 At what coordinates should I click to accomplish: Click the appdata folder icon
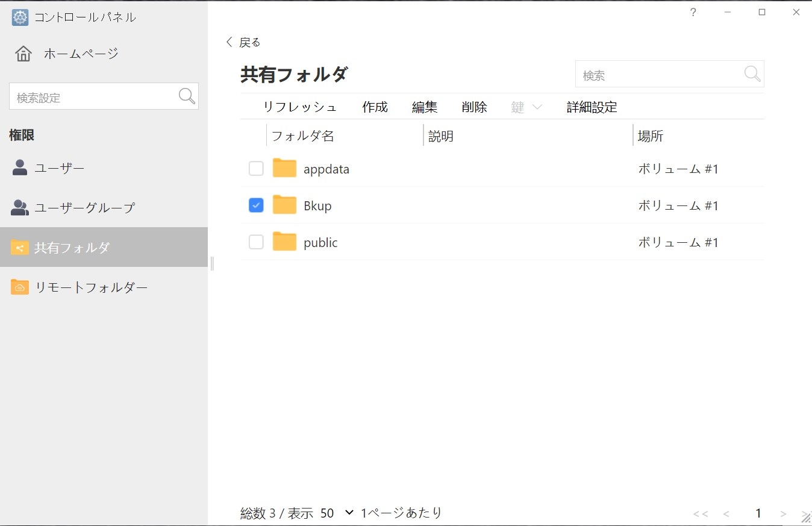pos(284,169)
